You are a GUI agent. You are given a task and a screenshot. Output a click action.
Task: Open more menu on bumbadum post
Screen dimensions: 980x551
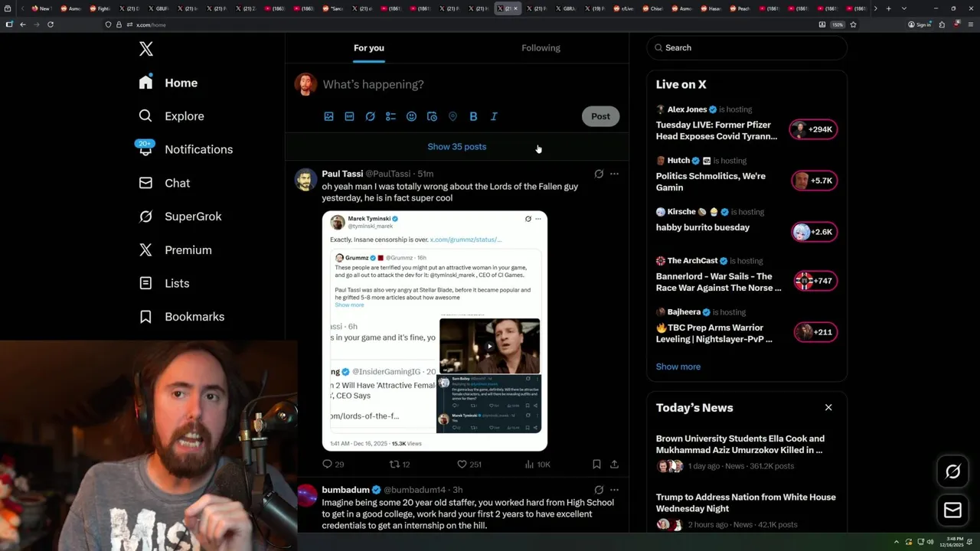click(x=614, y=490)
